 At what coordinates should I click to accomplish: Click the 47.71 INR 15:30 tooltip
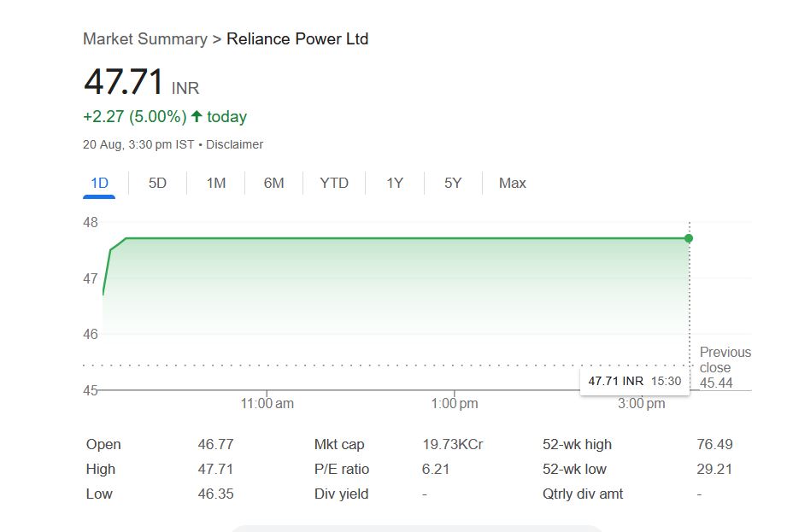click(634, 381)
